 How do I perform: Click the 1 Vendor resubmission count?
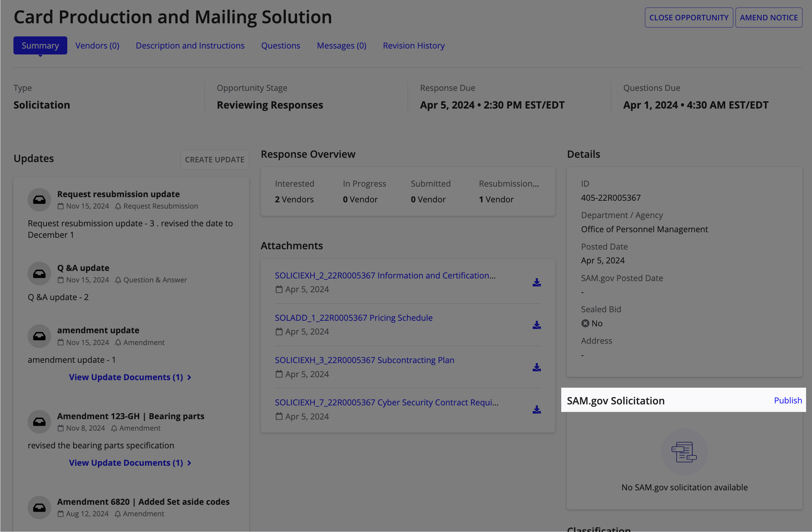click(x=496, y=199)
